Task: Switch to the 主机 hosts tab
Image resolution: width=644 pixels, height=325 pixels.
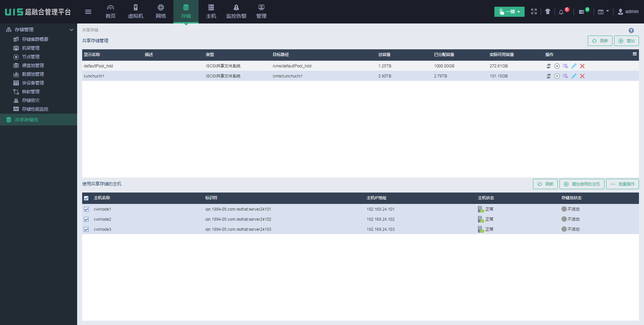Action: 211,12
